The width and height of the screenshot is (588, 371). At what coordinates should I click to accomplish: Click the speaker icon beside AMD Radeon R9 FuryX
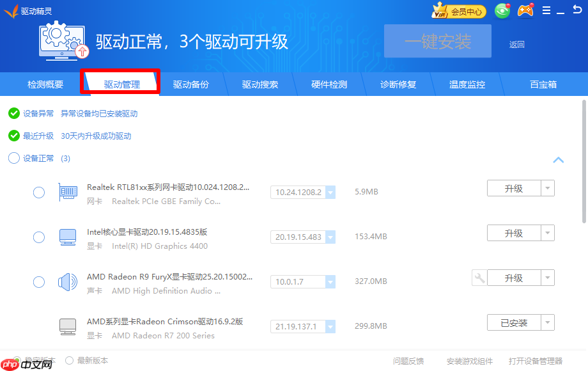click(x=68, y=281)
